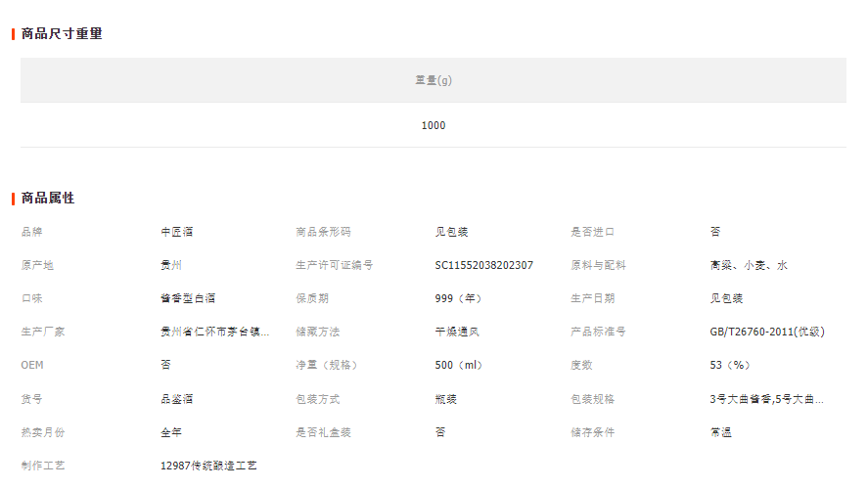The image size is (868, 489).
Task: Select the standard number GB/T26760-2011(优级)
Action: pos(767,332)
